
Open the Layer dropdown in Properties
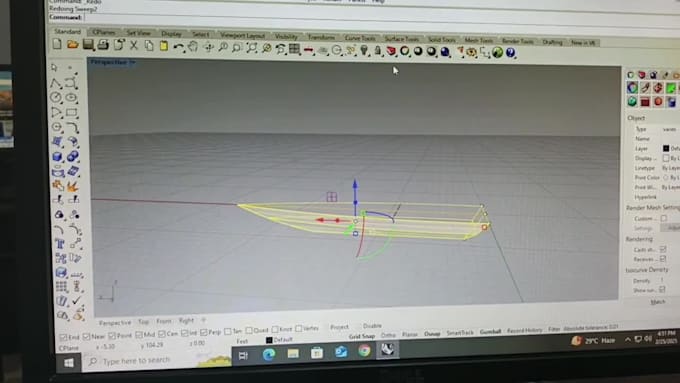click(671, 148)
